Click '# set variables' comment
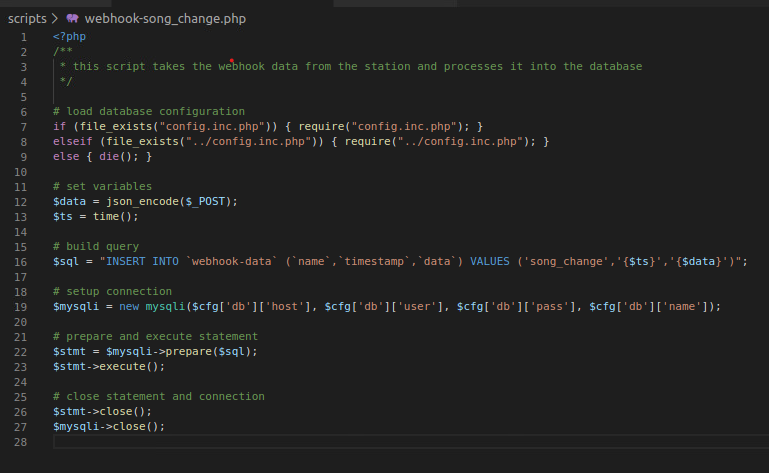769x473 pixels. 103,186
